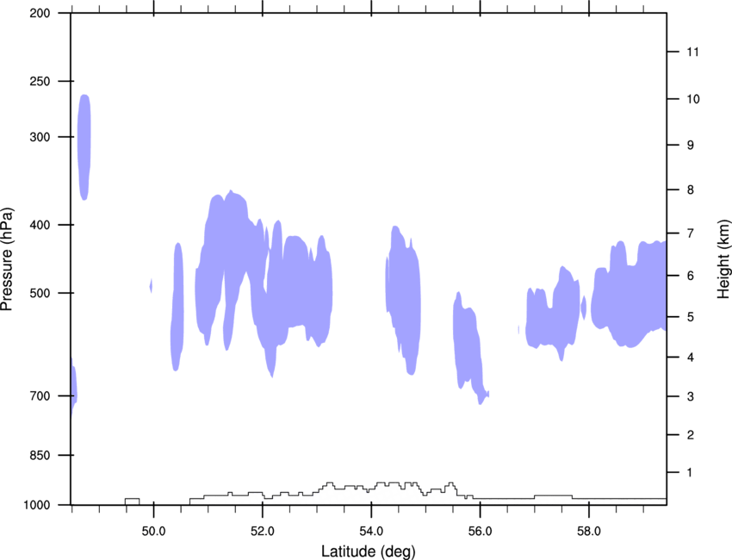Image resolution: width=732 pixels, height=560 pixels.
Task: Pick the height label 6 km
Action: pos(691,276)
